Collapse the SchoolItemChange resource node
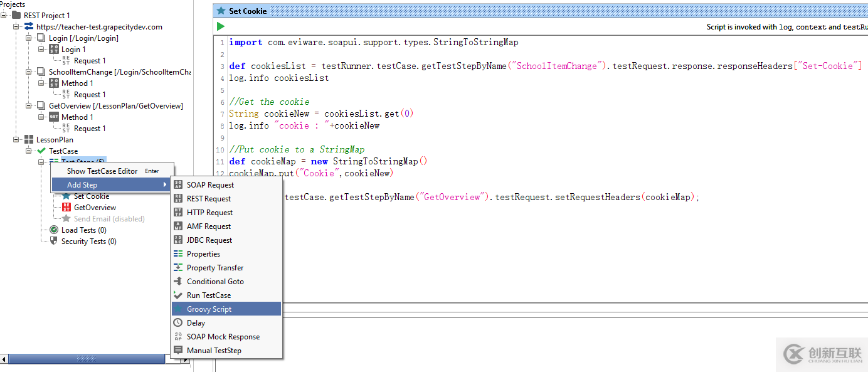The height and width of the screenshot is (372, 868). (29, 72)
